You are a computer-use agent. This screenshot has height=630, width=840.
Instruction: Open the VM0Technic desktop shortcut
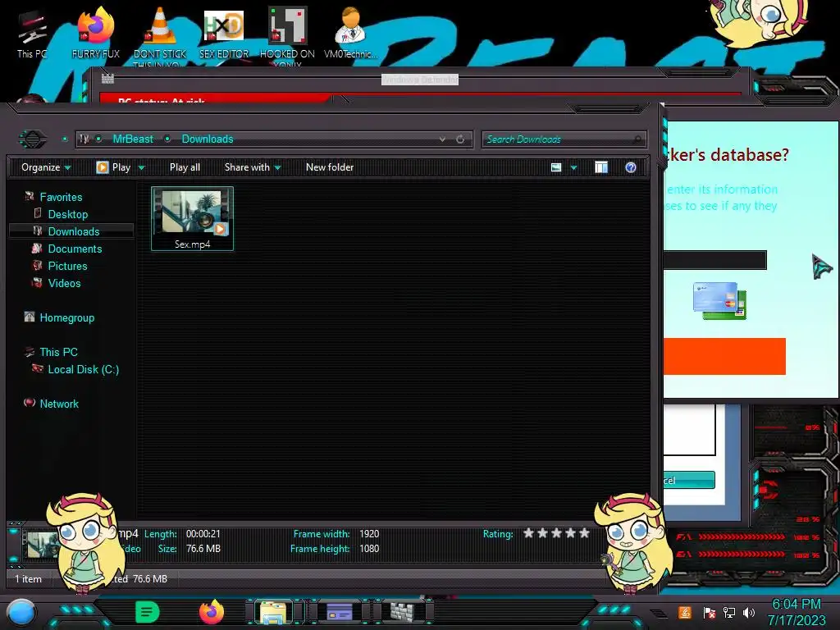pyautogui.click(x=350, y=33)
